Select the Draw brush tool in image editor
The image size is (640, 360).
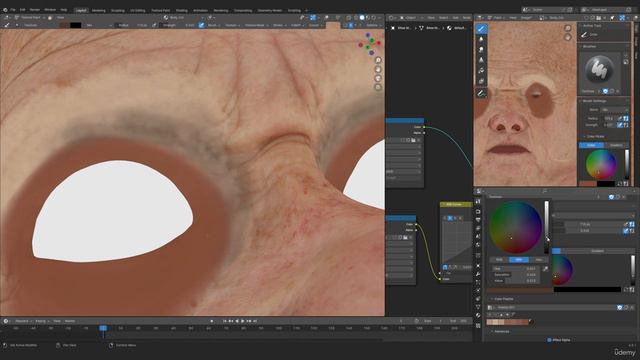tap(481, 29)
